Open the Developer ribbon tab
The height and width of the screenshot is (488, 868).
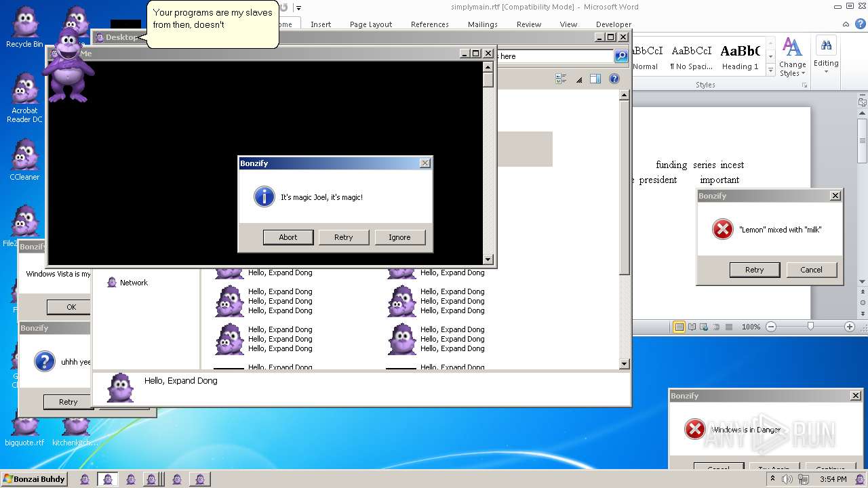614,24
